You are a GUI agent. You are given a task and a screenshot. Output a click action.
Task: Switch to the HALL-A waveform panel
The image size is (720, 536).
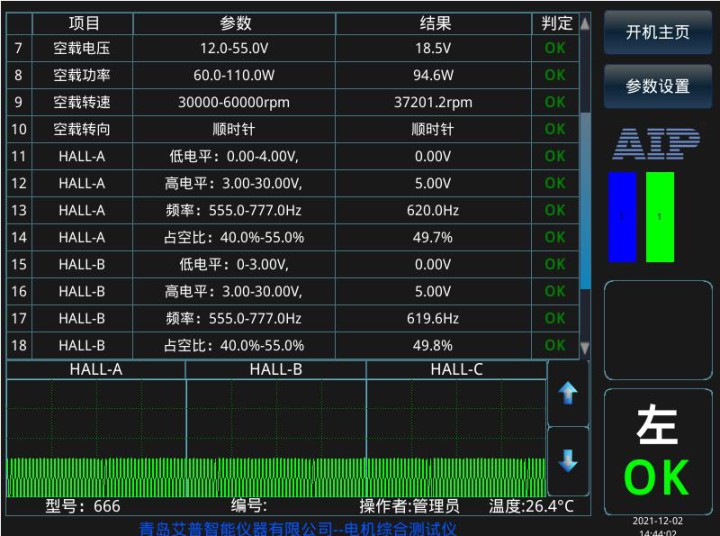[96, 370]
